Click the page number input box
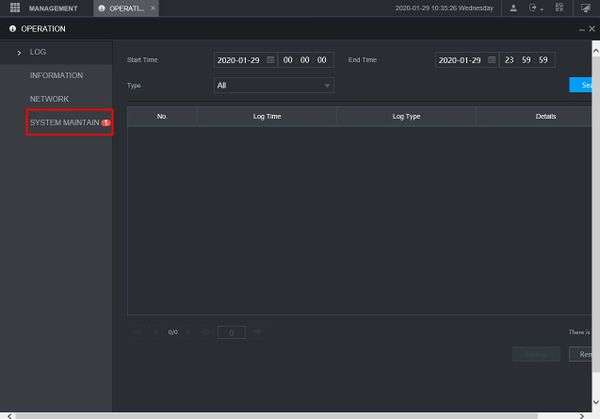Screen dimensions: 600x419 coord(231,332)
